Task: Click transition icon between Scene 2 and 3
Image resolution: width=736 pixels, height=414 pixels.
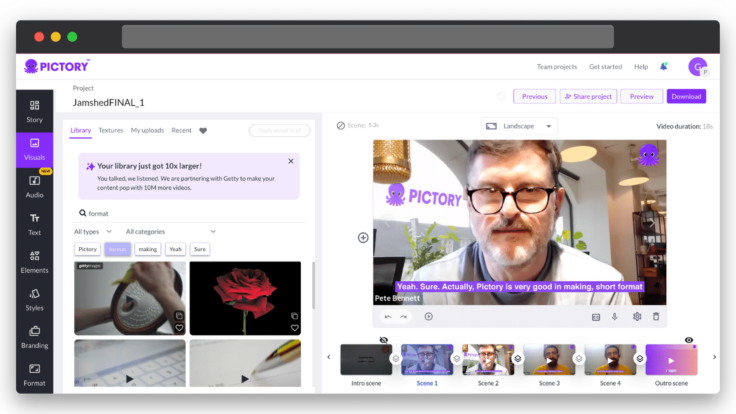Action: 518,359
